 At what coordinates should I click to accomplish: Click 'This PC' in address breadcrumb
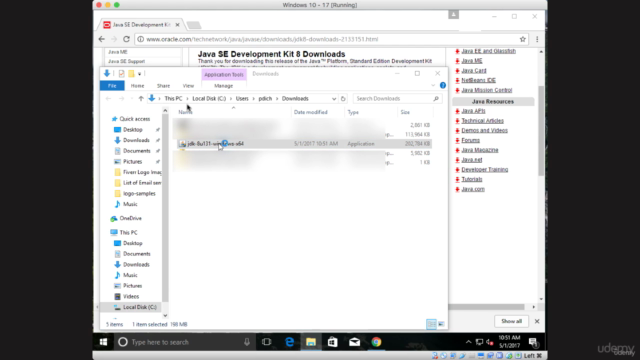point(173,99)
